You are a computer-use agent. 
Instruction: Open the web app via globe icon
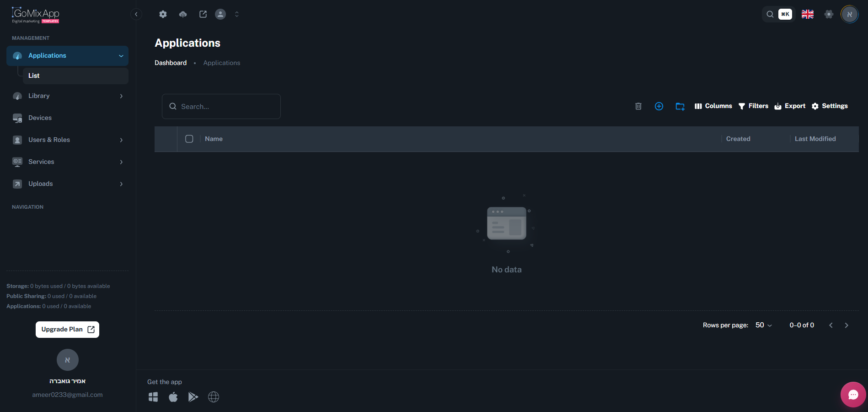[214, 397]
